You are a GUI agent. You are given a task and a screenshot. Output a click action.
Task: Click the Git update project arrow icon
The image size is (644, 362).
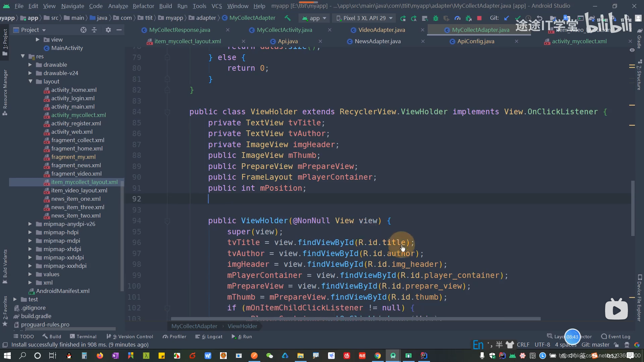(x=507, y=18)
